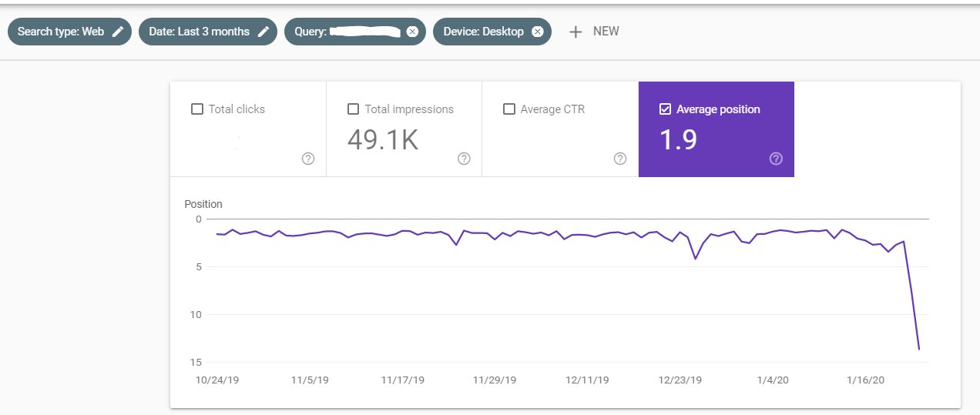Enable the Total impressions checkbox
Screen dimensions: 980x415
pyautogui.click(x=354, y=109)
